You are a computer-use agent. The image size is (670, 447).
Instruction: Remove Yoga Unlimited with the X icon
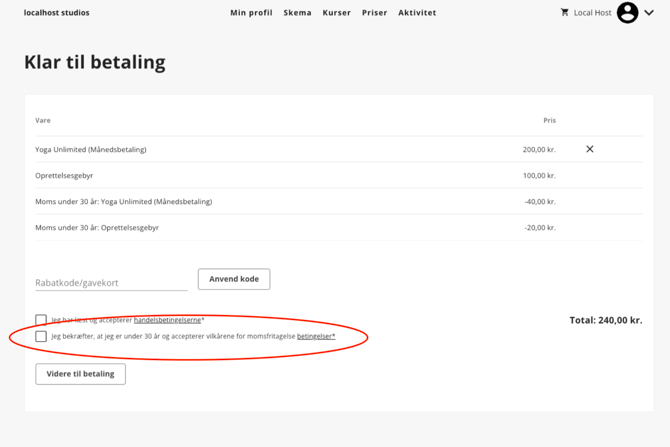coord(589,149)
